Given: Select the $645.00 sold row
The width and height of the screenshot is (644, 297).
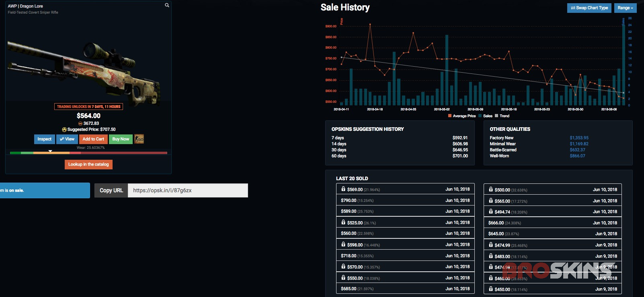Looking at the screenshot, I should 553,234.
